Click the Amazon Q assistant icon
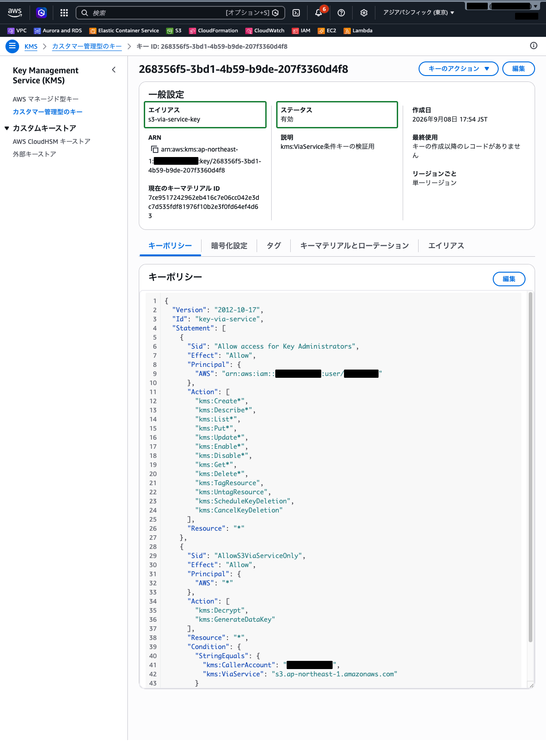 coord(41,13)
